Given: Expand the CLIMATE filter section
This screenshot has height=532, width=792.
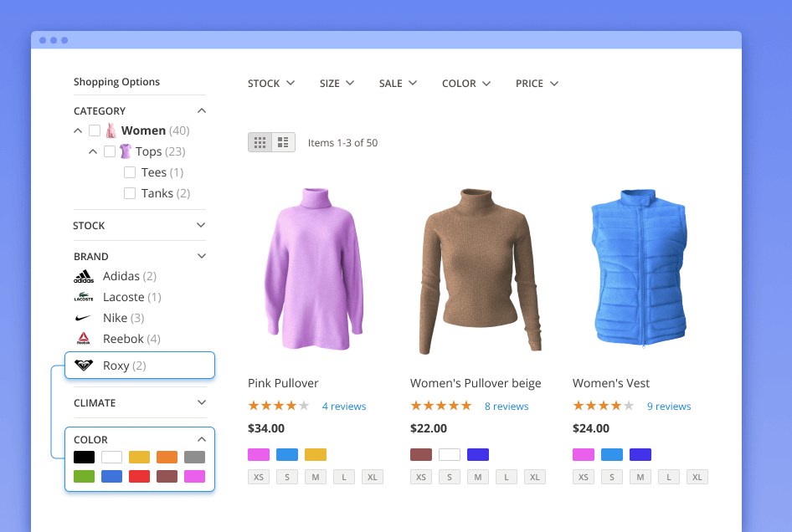Looking at the screenshot, I should [201, 402].
